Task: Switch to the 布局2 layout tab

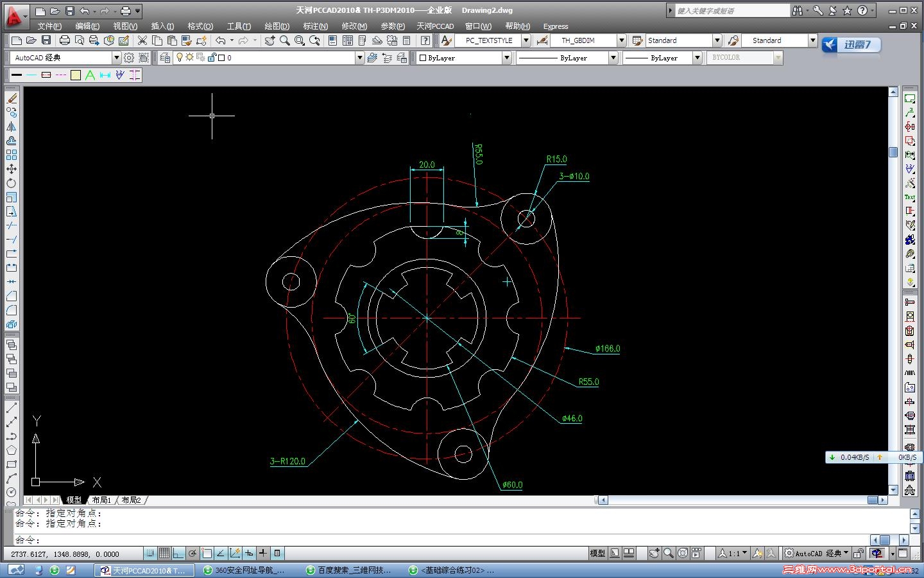Action: pos(131,500)
